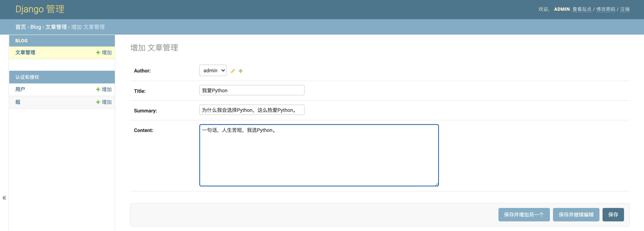This screenshot has width=644, height=231.
Task: Open 用户 in the sidebar
Action: pyautogui.click(x=20, y=89)
